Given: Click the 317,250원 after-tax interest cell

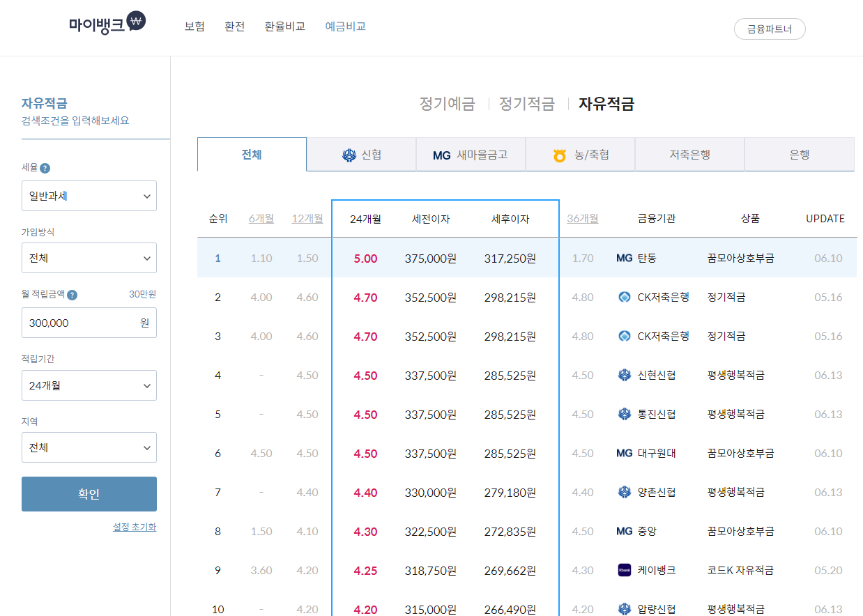Looking at the screenshot, I should [x=510, y=259].
